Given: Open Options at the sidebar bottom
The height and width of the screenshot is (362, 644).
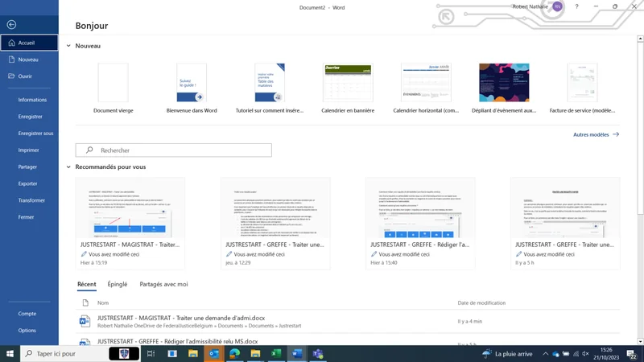Looking at the screenshot, I should [27, 331].
